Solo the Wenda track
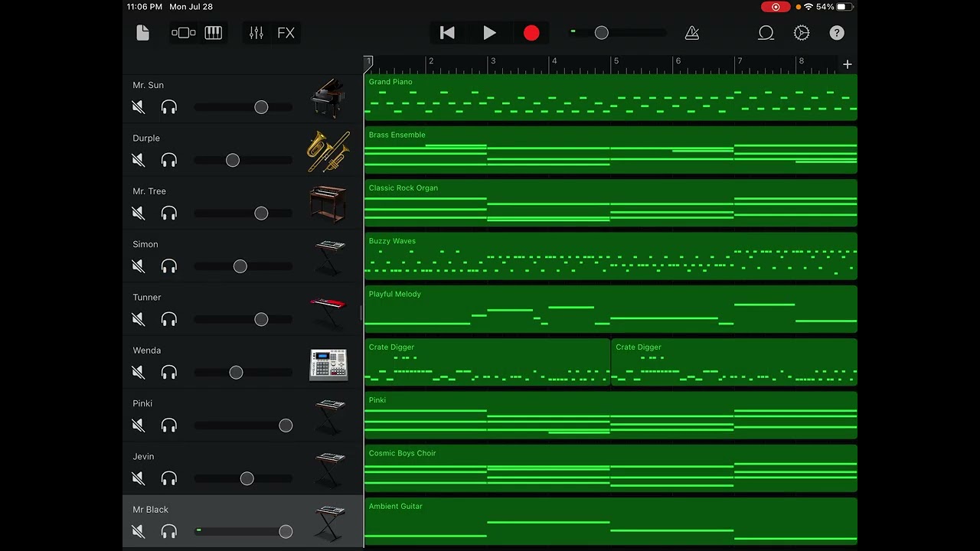The height and width of the screenshot is (551, 980). click(x=169, y=372)
